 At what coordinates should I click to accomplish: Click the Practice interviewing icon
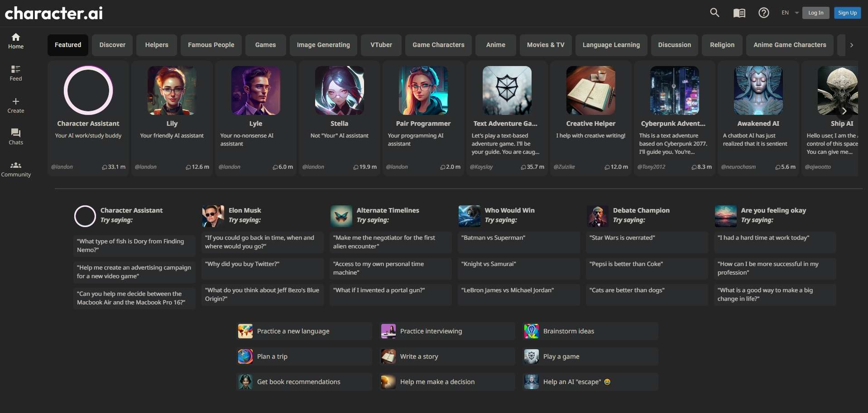tap(388, 331)
